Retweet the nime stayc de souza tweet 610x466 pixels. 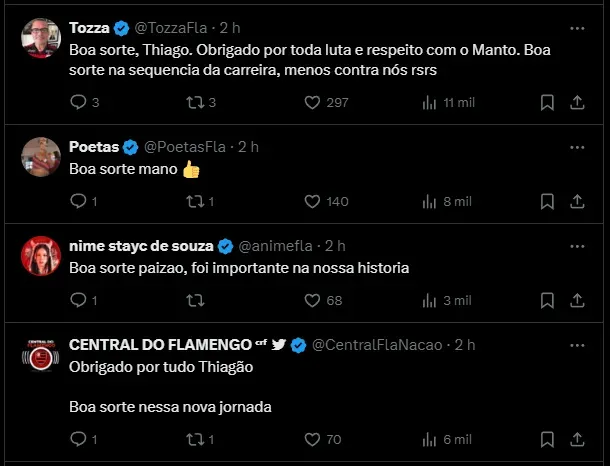(x=195, y=300)
